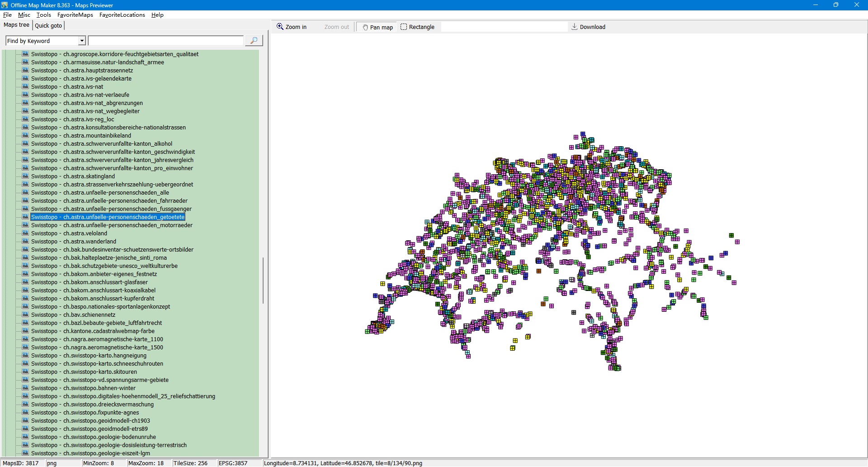This screenshot has width=868, height=467.
Task: Select the Maps tree tab
Action: (x=17, y=25)
